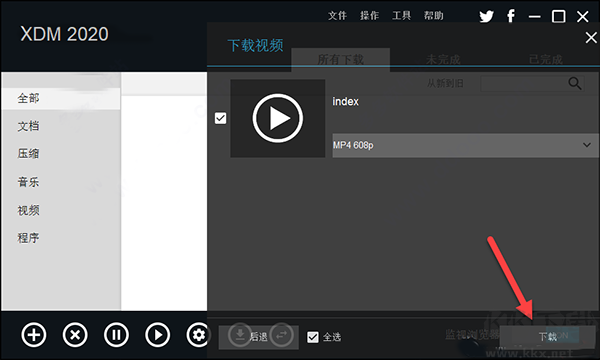This screenshot has height=360, width=600.
Task: Toggle the 全选 select-all checkbox
Action: coord(313,337)
